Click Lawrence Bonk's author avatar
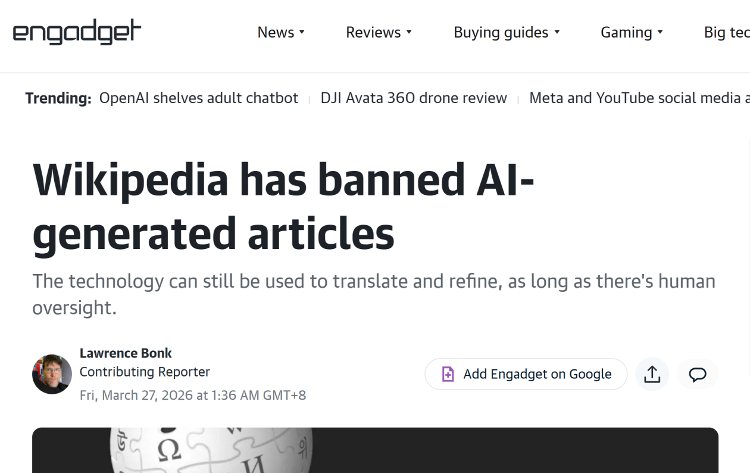 click(x=52, y=374)
